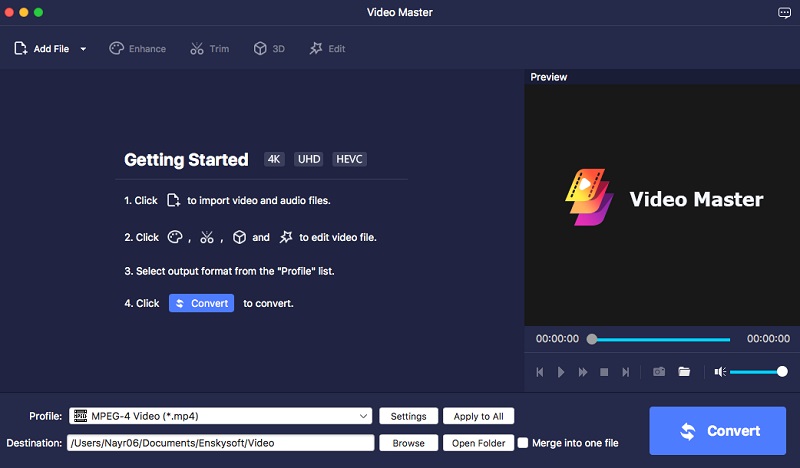This screenshot has height=468, width=800.
Task: Click the MPEG-4 format icon in Profile
Action: coord(81,416)
